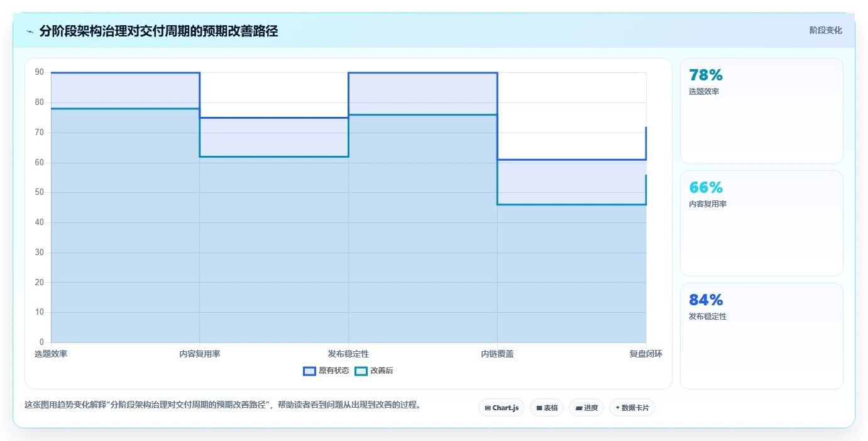Click the y-axis value 50
868x441 pixels.
pos(40,192)
